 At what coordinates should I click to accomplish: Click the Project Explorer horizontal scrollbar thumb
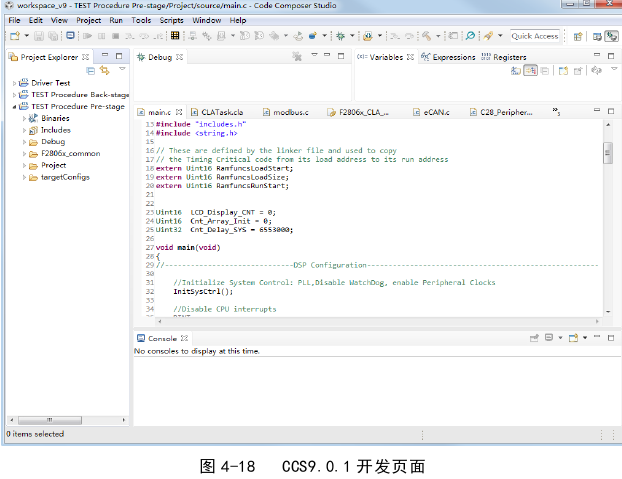point(50,420)
